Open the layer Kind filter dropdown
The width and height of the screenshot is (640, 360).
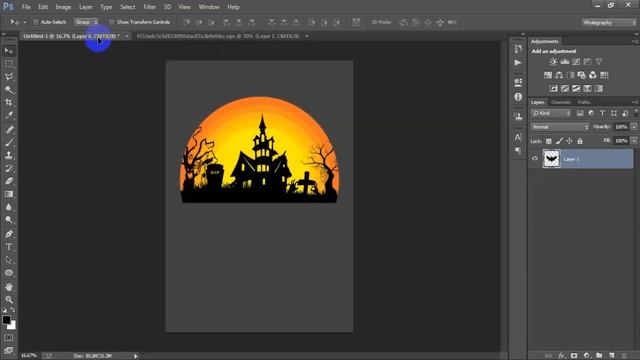[551, 113]
